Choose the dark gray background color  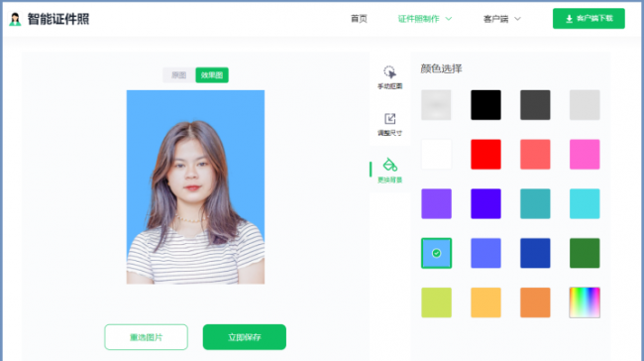click(x=535, y=105)
